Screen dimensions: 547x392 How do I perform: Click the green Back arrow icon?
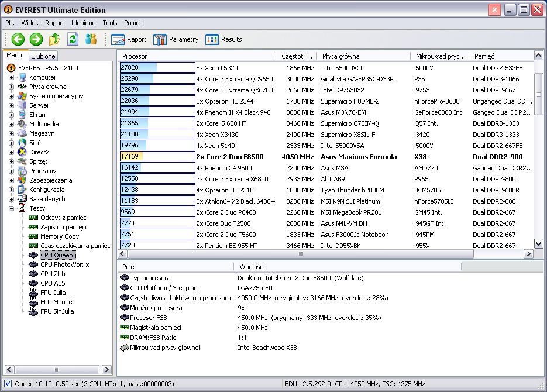tap(18, 39)
